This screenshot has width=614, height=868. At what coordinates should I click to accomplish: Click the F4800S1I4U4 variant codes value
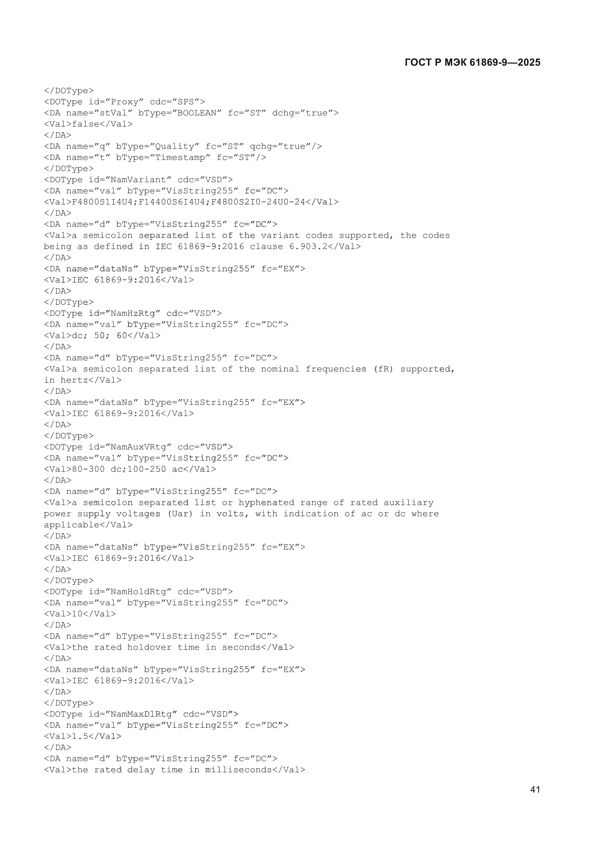(191, 202)
